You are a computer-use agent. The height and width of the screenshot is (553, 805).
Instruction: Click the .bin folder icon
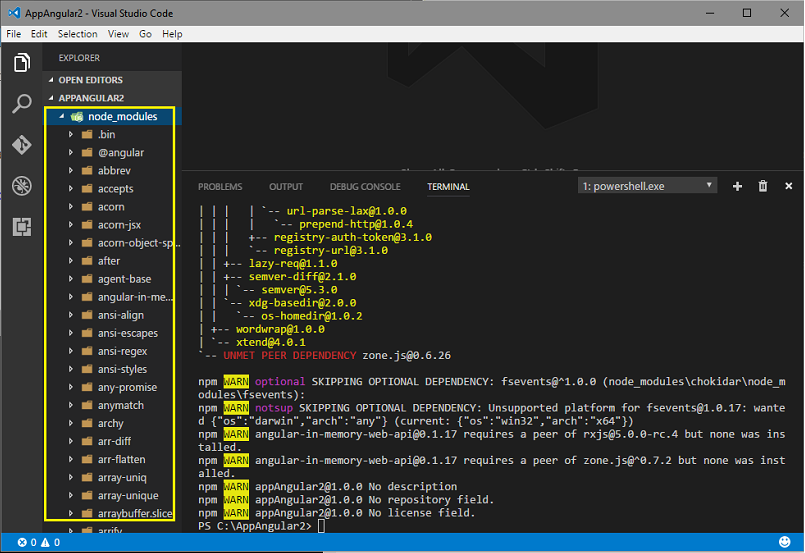point(87,135)
